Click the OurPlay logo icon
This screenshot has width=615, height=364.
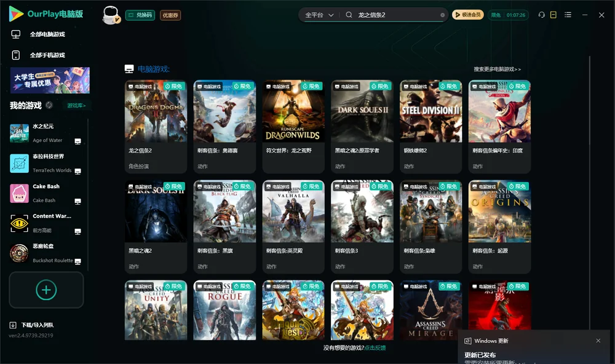click(16, 14)
